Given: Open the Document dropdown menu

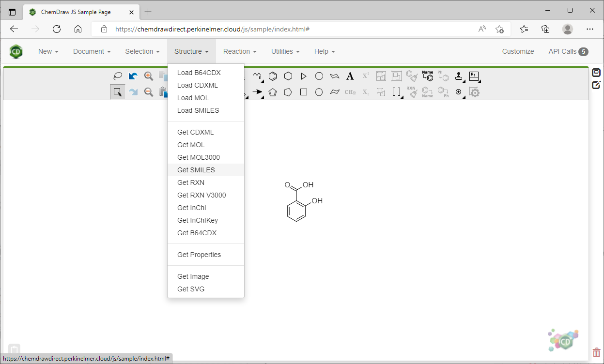Looking at the screenshot, I should click(x=92, y=51).
